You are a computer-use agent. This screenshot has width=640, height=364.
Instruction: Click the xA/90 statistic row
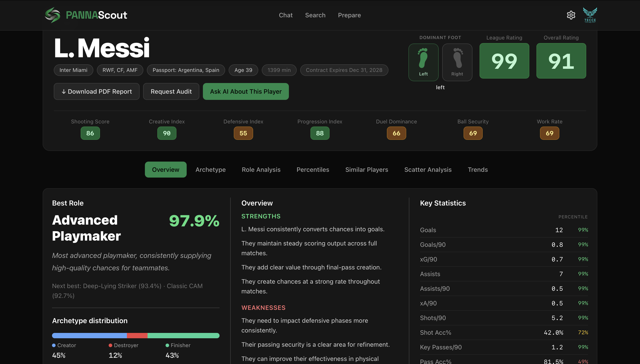504,303
